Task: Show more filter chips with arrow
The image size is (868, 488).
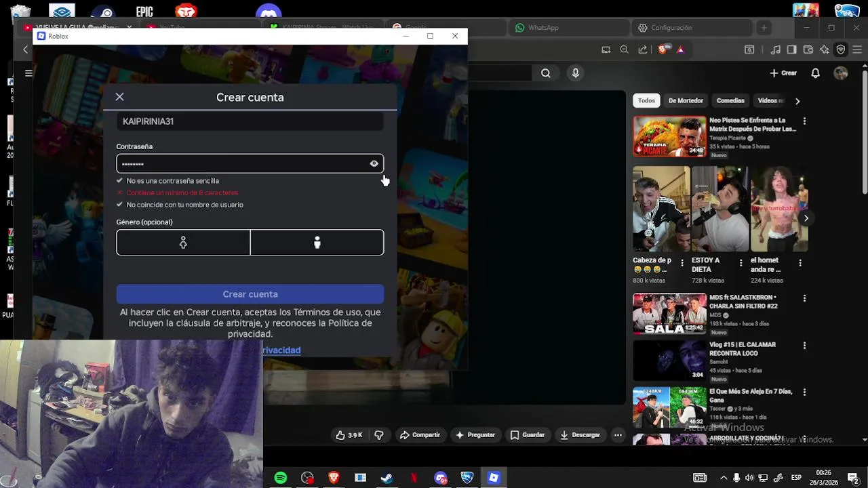Action: [797, 101]
